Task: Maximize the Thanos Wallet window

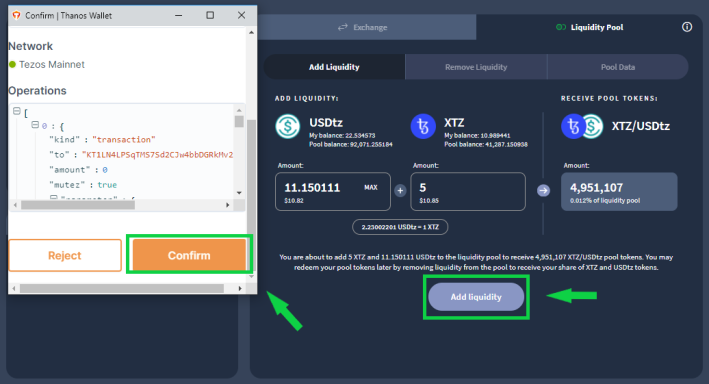Action: point(210,15)
